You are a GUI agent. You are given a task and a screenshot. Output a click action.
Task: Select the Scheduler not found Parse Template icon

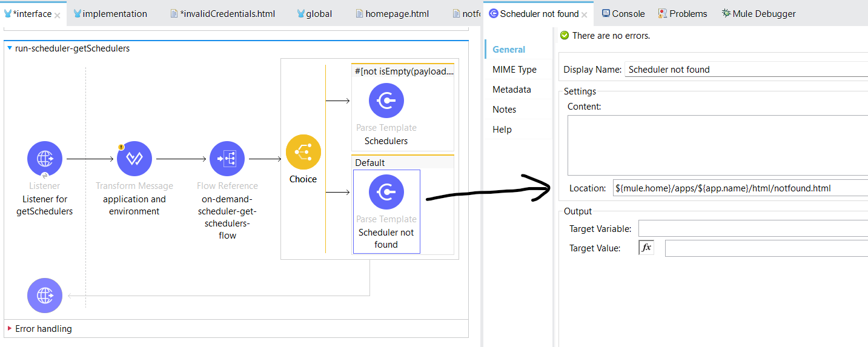click(386, 192)
